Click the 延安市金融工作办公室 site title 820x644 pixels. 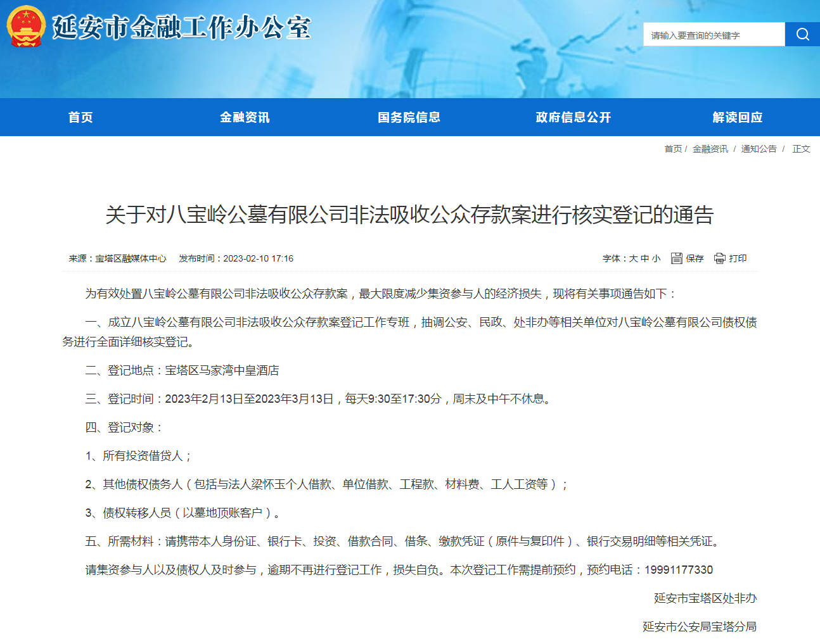pos(181,28)
